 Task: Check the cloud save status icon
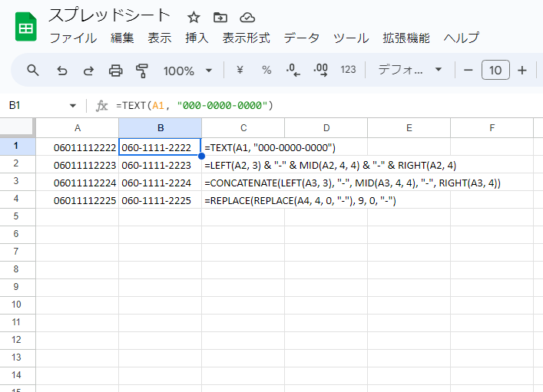[x=247, y=18]
